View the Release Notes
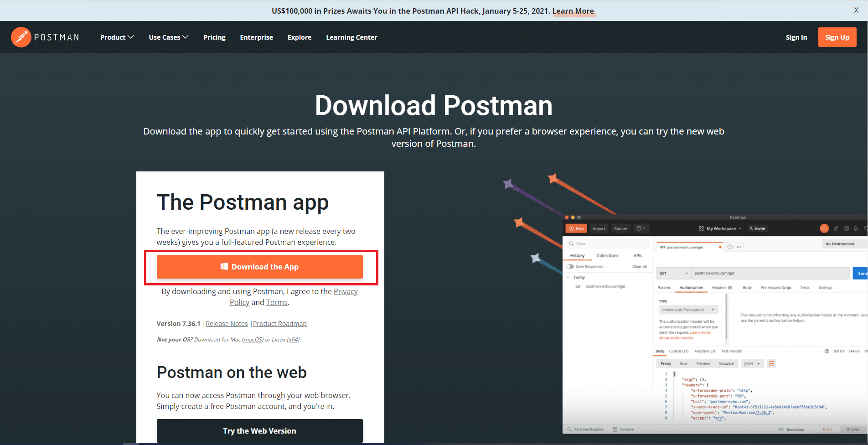This screenshot has height=445, width=868. tap(227, 324)
